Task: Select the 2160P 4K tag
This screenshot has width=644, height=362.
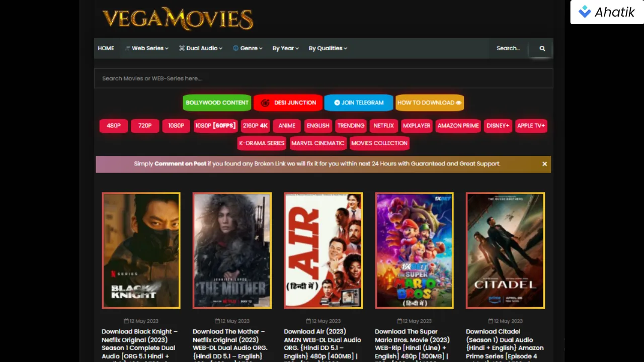Action: 255,126
